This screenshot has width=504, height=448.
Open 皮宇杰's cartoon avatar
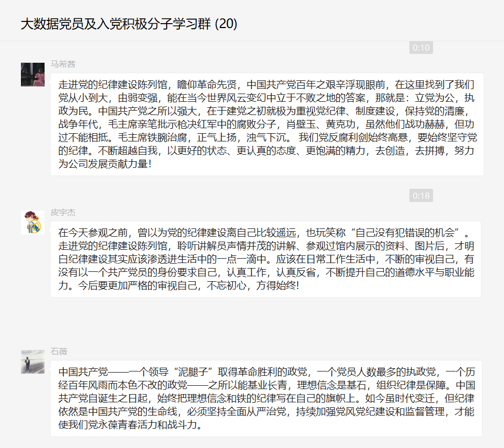33,222
